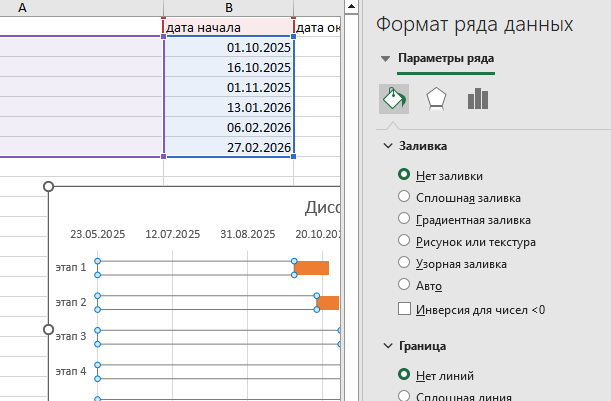Viewport: 611px width, 401px height.
Task: Select 'Сплошная заливка' fill option
Action: click(404, 197)
